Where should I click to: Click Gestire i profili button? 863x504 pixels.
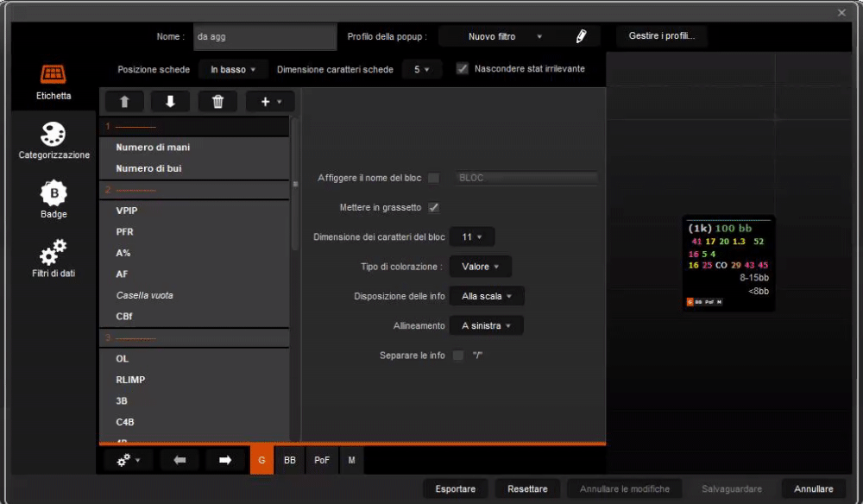tap(662, 35)
